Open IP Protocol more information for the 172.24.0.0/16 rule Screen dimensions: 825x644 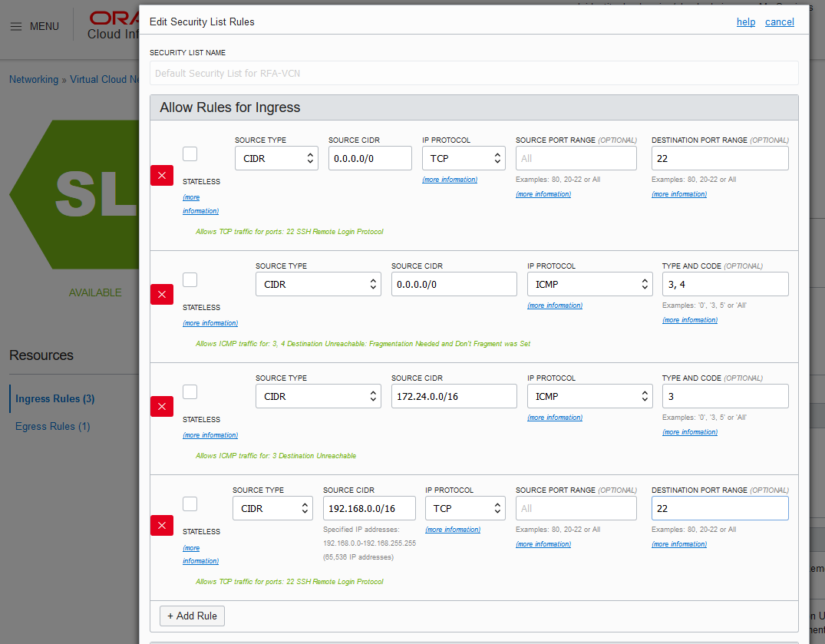(555, 418)
